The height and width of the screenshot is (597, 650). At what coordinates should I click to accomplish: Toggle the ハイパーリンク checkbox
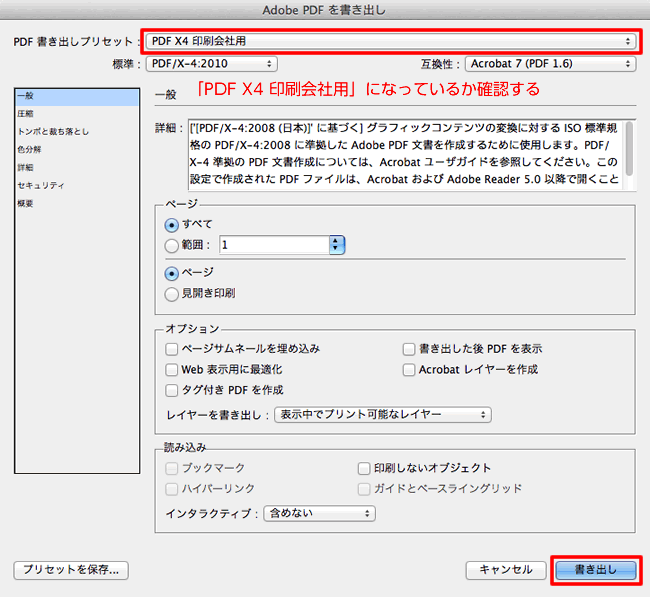pyautogui.click(x=171, y=489)
